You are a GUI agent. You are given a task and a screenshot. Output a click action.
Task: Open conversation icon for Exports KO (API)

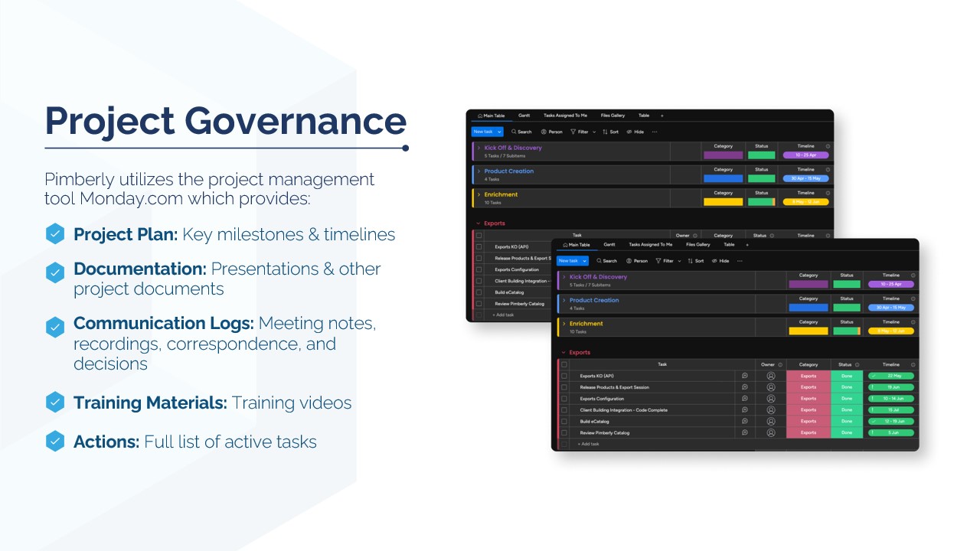(x=745, y=376)
